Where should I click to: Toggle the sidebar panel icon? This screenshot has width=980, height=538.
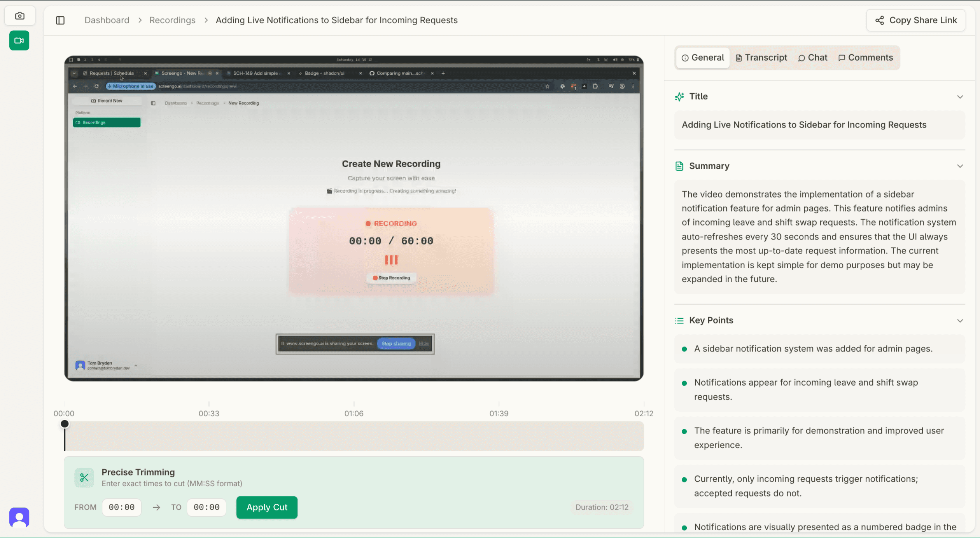pos(60,20)
